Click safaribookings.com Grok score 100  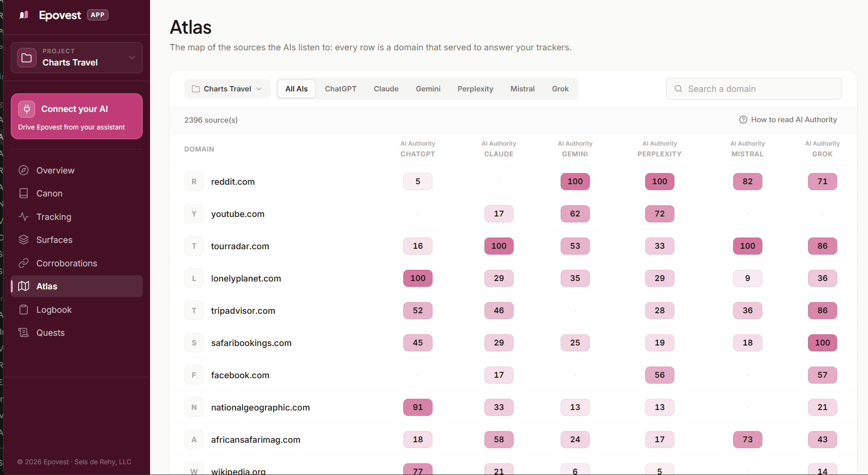click(x=823, y=343)
